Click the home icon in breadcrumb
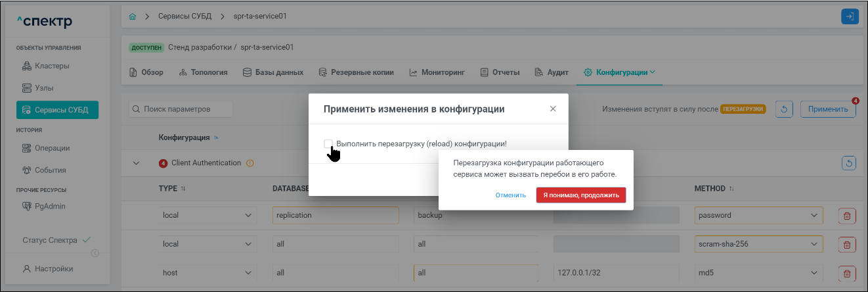The image size is (868, 292). 133,16
